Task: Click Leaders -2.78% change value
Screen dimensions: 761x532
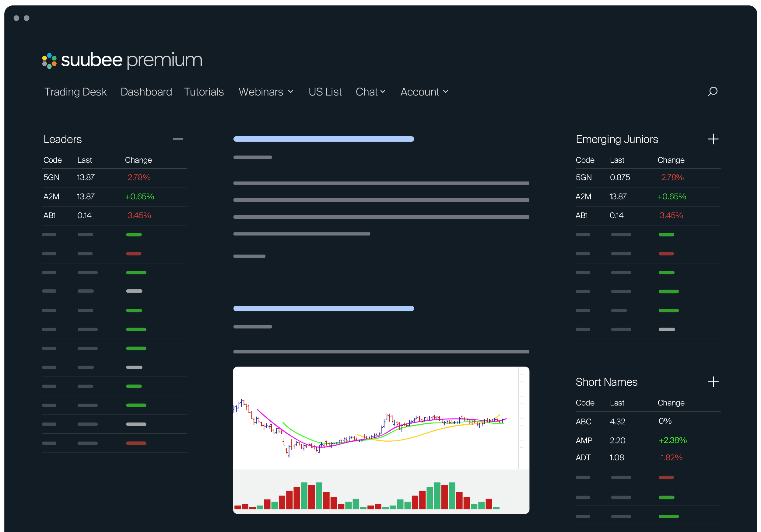Action: point(138,178)
